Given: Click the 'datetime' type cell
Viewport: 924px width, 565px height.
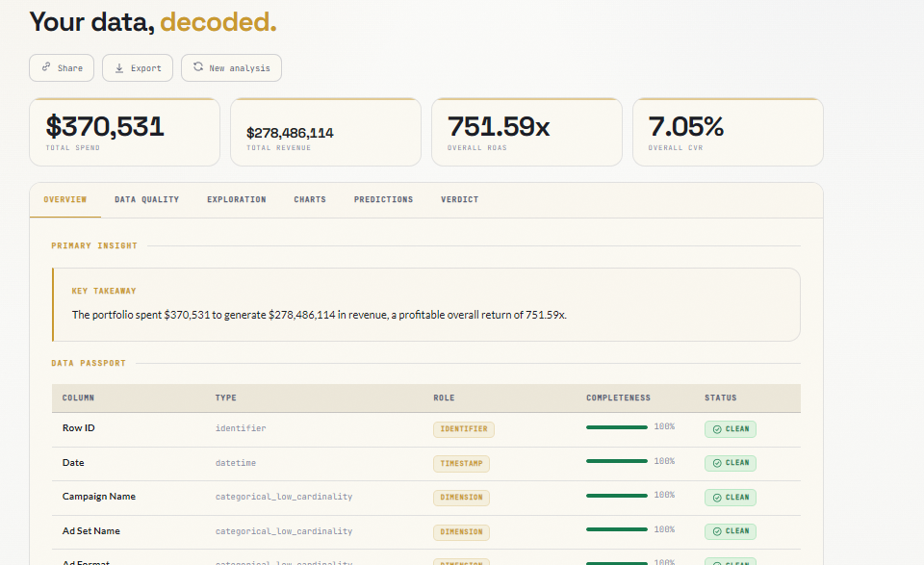Looking at the screenshot, I should click(x=236, y=463).
